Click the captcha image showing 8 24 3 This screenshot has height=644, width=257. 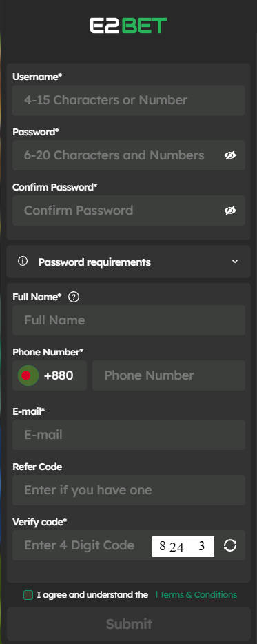pyautogui.click(x=183, y=547)
